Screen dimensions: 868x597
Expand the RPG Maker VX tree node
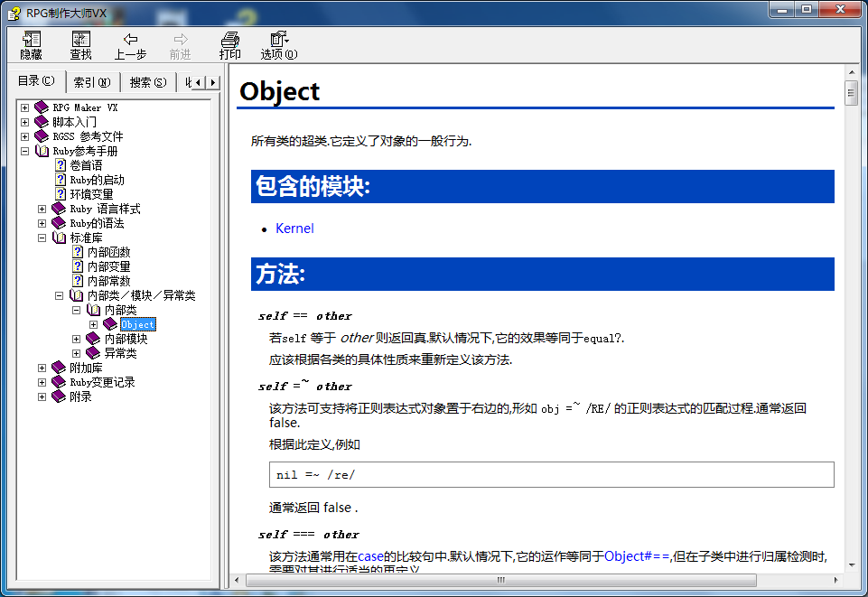(25, 107)
